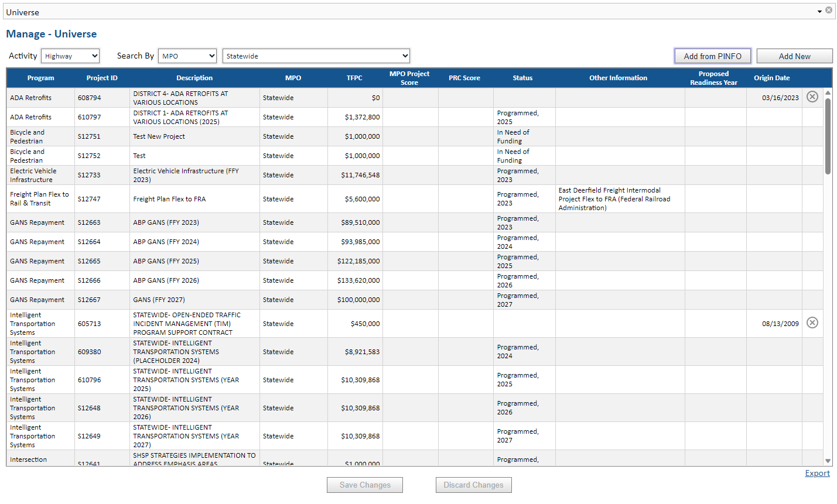837x504 pixels.
Task: Remove project 605713 using its delete icon
Action: (x=812, y=323)
